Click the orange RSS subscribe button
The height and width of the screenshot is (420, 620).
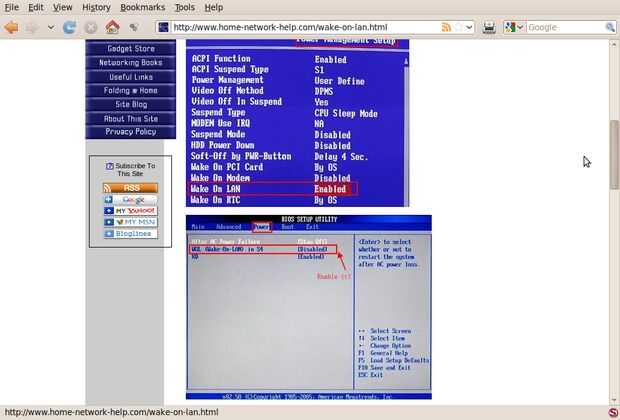click(x=130, y=188)
